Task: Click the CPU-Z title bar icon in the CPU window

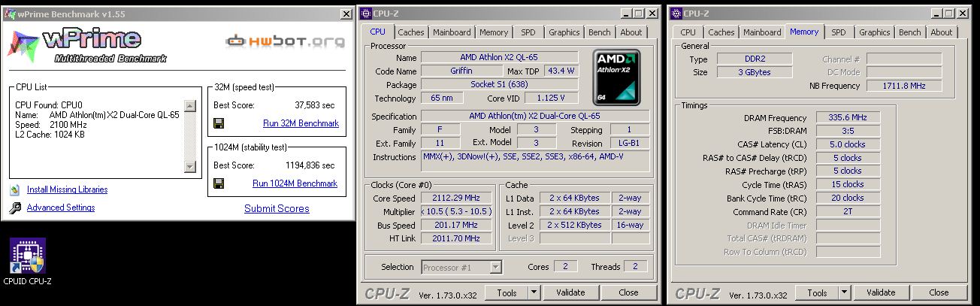Action: click(366, 13)
